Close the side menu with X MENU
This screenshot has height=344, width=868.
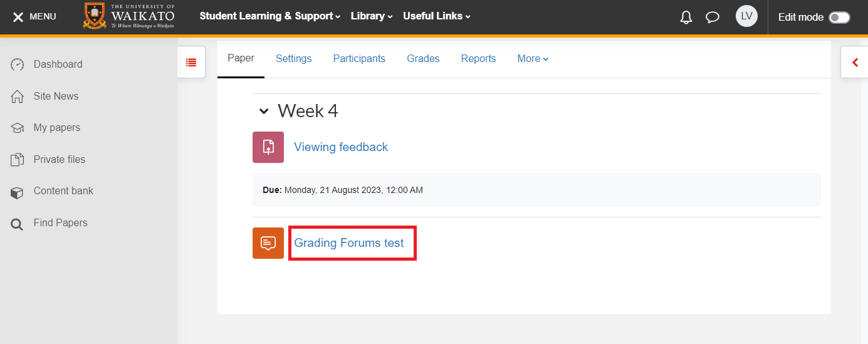point(34,17)
